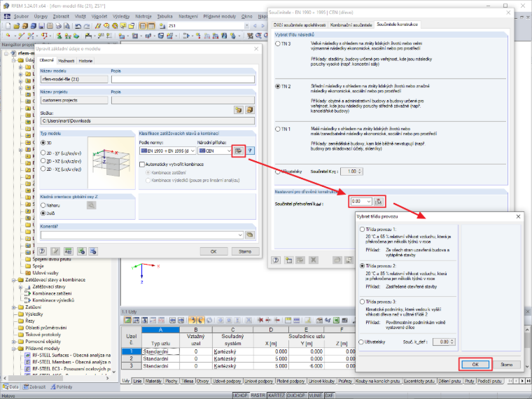Click the new node tool in second toolbar
Screen dimensions: 532x399
pyautogui.click(x=8, y=35)
